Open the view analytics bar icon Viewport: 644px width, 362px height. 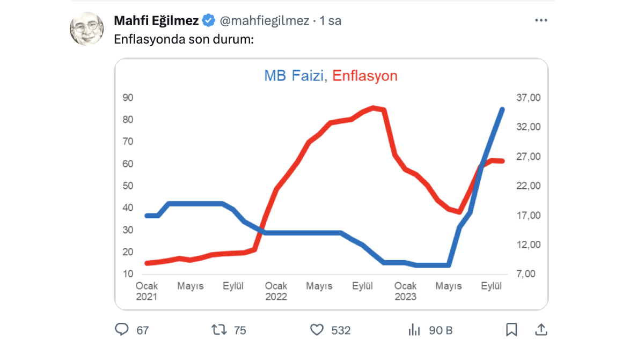pyautogui.click(x=414, y=329)
